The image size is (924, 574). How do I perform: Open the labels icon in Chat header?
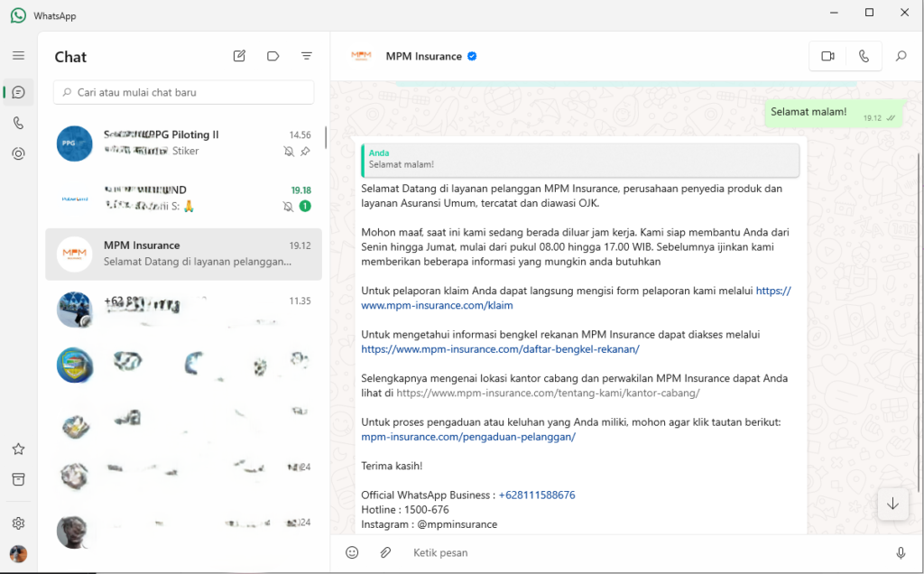tap(273, 56)
